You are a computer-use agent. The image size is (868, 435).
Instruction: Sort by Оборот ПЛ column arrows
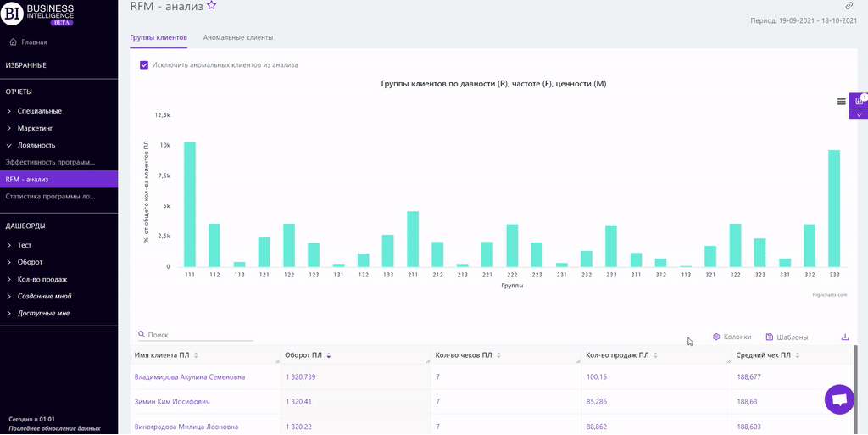329,355
